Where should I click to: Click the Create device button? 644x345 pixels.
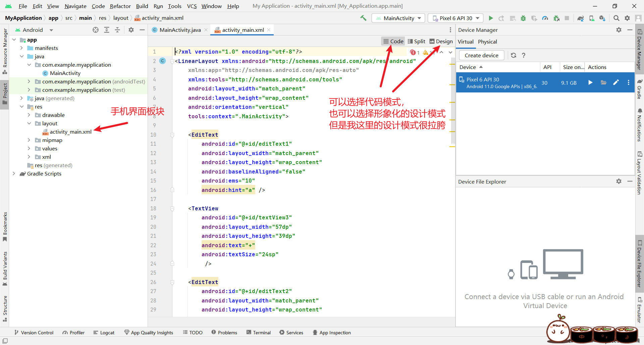[481, 55]
